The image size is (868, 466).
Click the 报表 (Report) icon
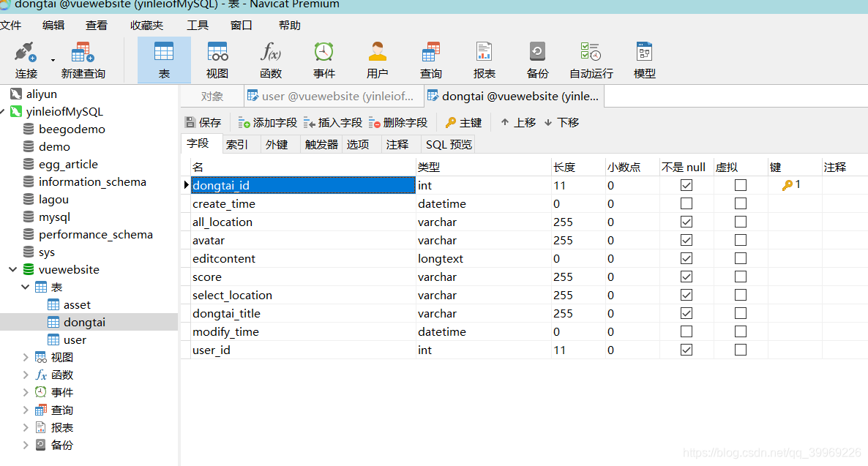click(483, 59)
